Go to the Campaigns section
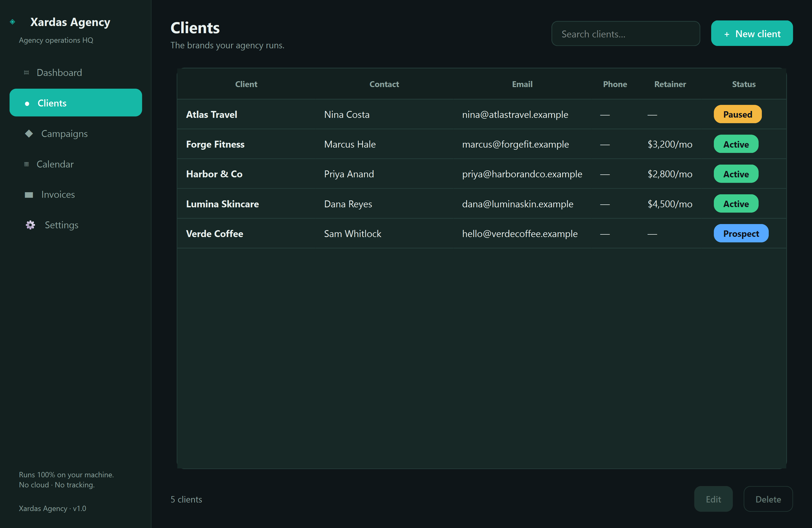 76,134
